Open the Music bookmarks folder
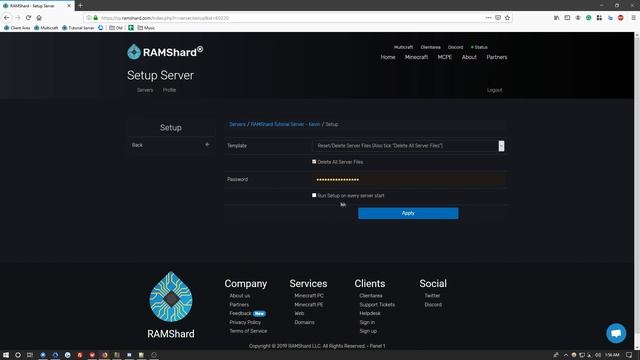 click(x=146, y=28)
